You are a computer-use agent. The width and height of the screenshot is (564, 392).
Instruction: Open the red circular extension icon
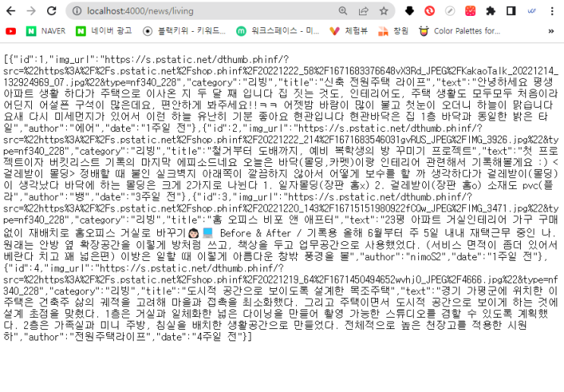430,11
